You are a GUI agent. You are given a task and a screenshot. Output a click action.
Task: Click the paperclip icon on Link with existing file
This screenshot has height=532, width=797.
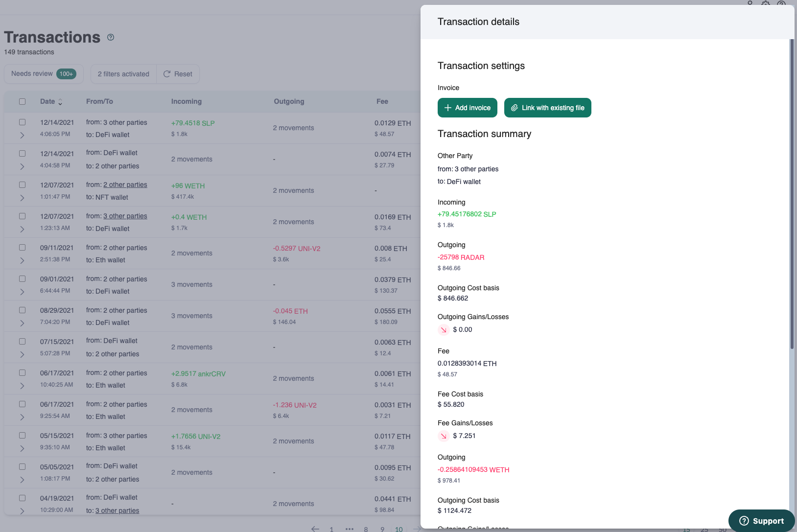(x=514, y=108)
